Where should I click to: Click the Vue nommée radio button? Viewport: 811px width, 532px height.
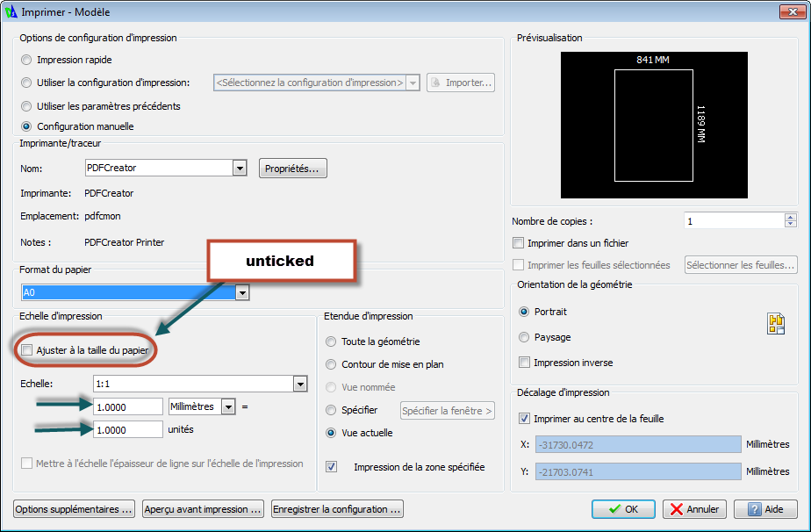(x=331, y=387)
